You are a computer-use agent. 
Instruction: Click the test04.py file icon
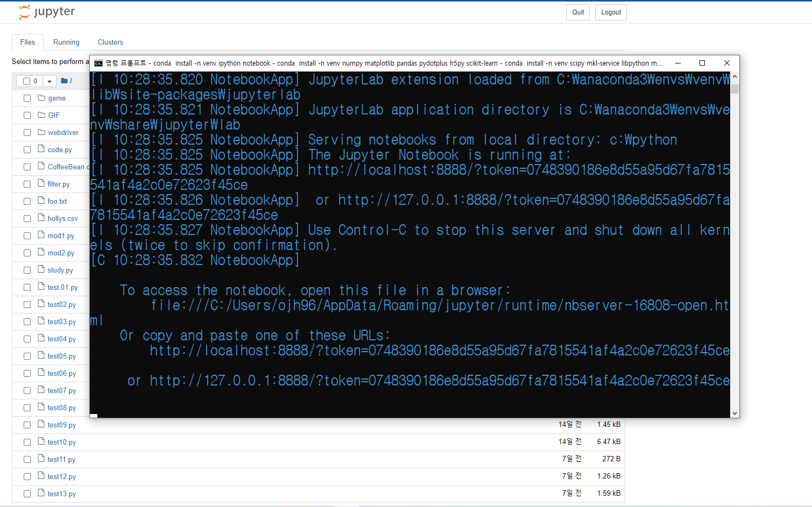click(x=41, y=339)
